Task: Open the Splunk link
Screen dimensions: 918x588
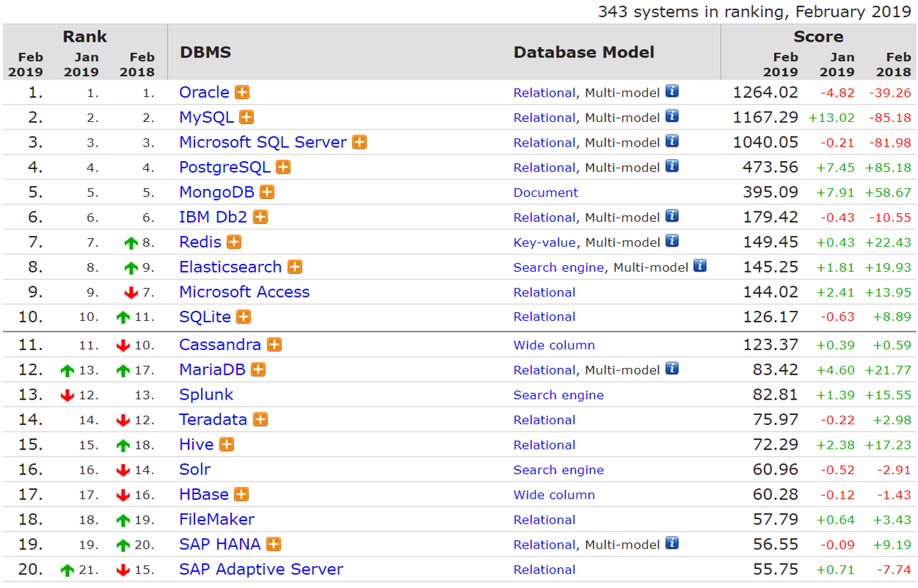Action: [206, 395]
